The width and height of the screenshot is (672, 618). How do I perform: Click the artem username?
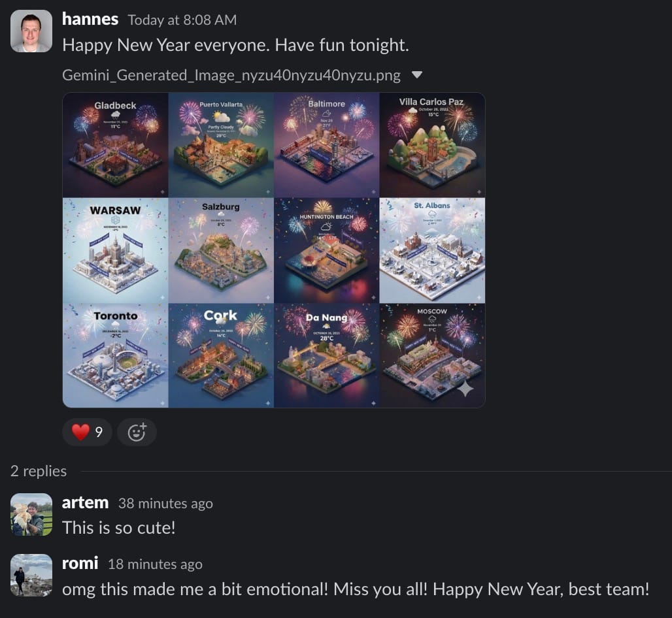click(x=85, y=503)
